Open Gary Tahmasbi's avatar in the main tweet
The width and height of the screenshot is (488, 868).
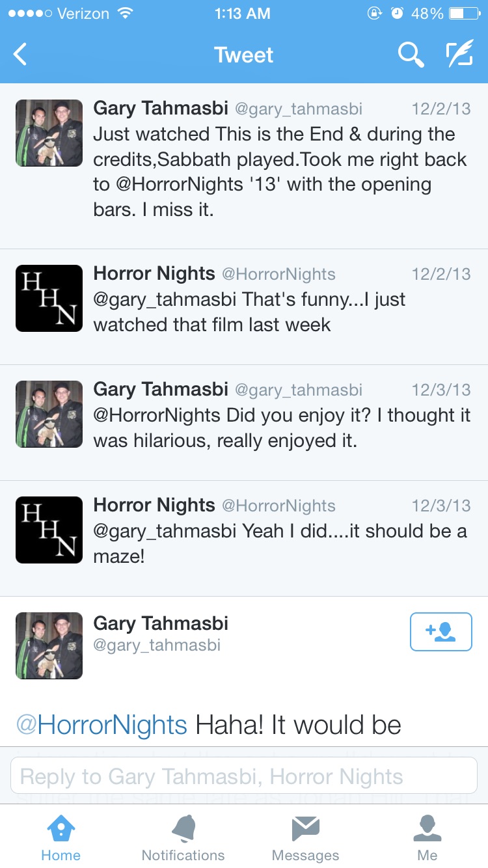pos(49,645)
